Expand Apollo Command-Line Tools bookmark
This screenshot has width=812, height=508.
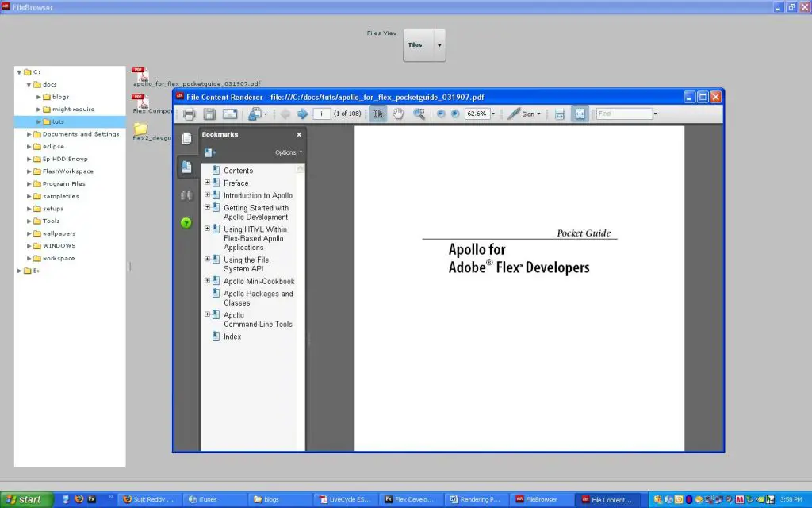click(x=207, y=314)
